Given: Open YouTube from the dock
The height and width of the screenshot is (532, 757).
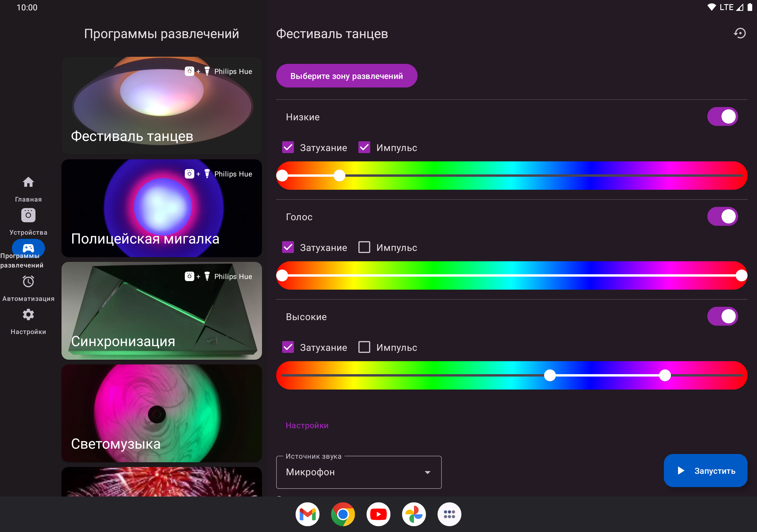Looking at the screenshot, I should [x=378, y=514].
